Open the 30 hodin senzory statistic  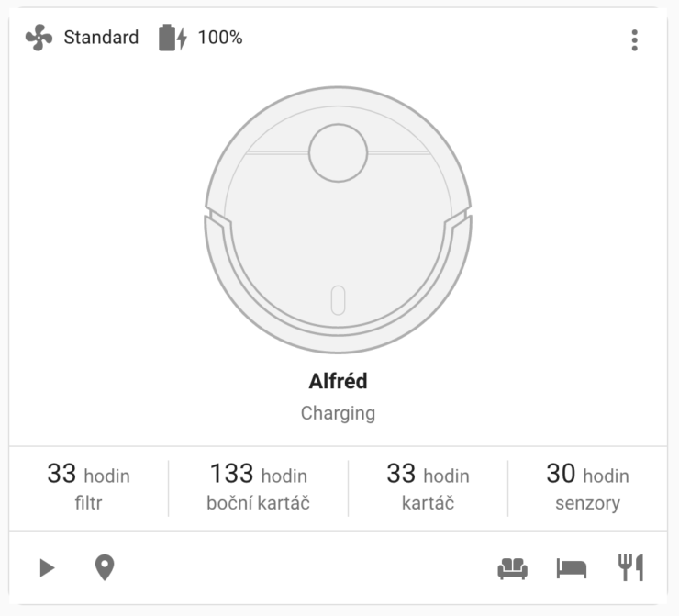587,487
